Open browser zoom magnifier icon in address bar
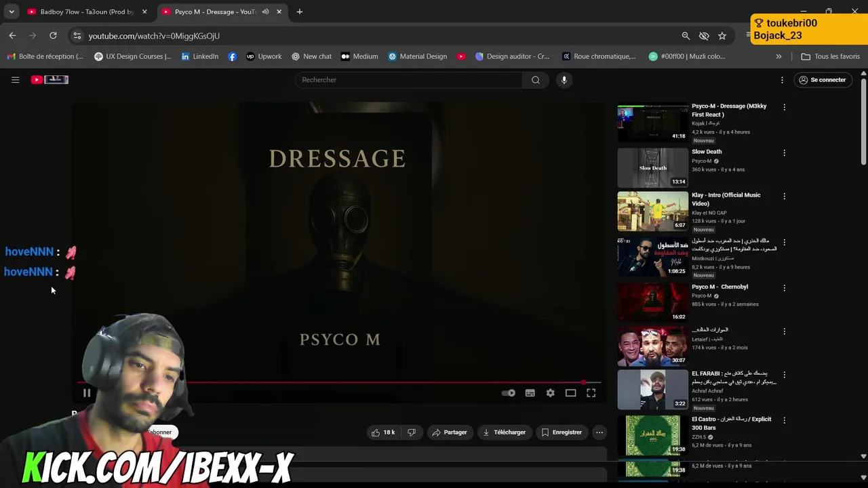The width and height of the screenshot is (868, 488). (686, 36)
